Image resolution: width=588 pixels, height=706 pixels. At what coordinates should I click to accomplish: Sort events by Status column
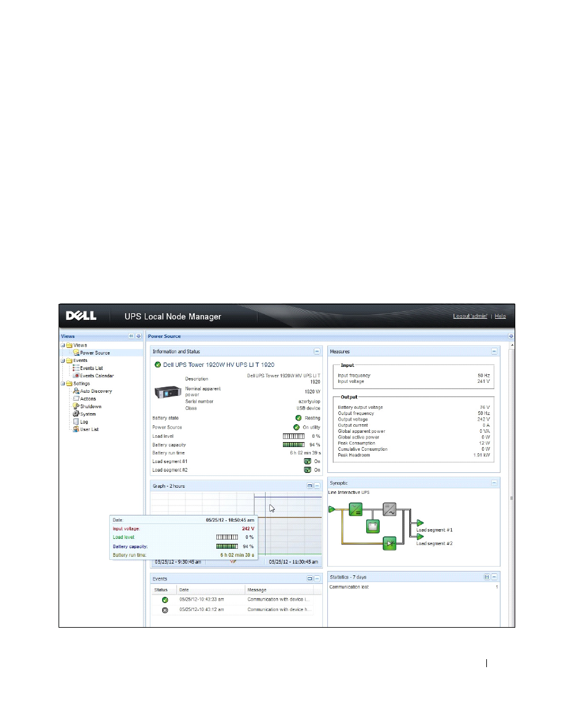163,590
